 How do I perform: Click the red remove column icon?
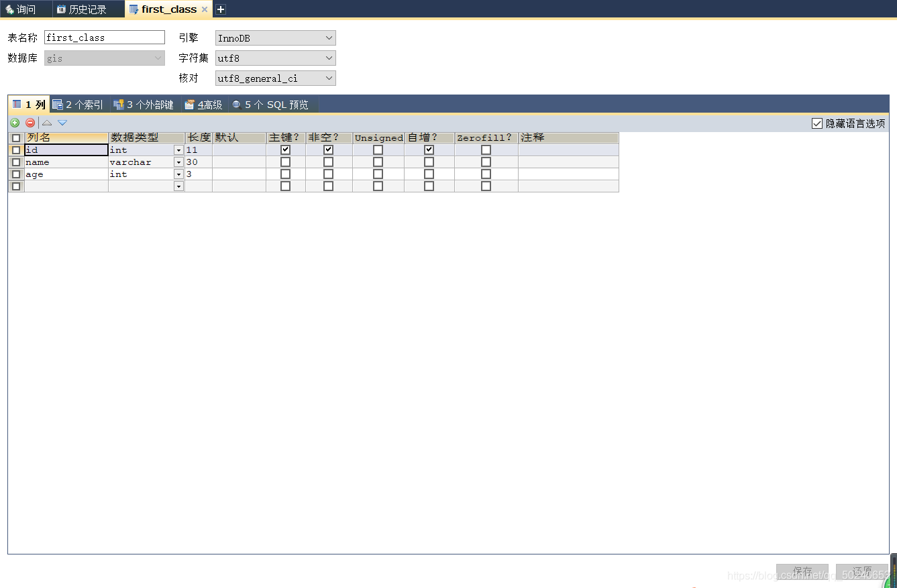coord(30,123)
